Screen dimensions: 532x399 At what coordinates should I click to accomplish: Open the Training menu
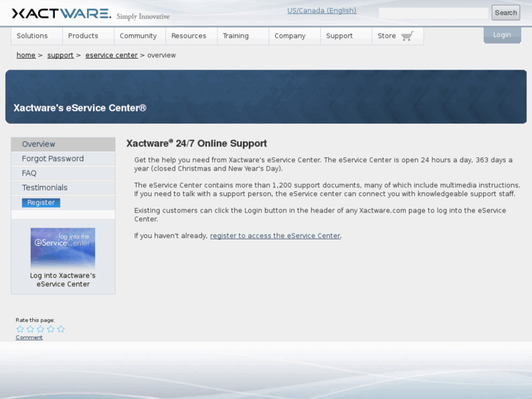click(x=243, y=36)
